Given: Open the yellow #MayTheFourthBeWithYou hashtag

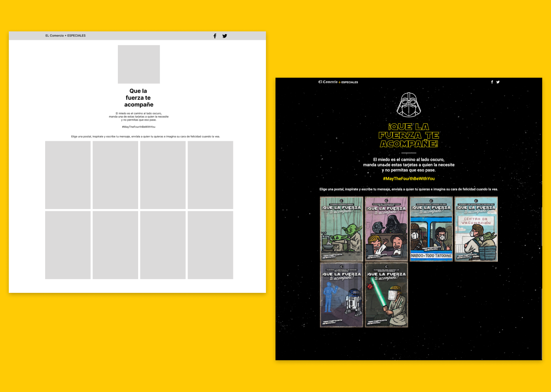Looking at the screenshot, I should [409, 179].
